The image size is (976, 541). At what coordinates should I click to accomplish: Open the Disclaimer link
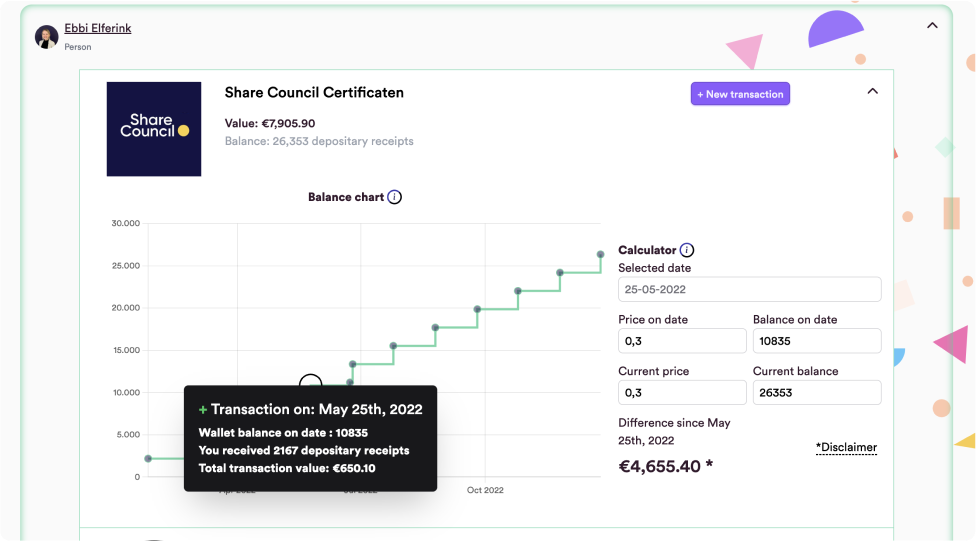pyautogui.click(x=846, y=447)
